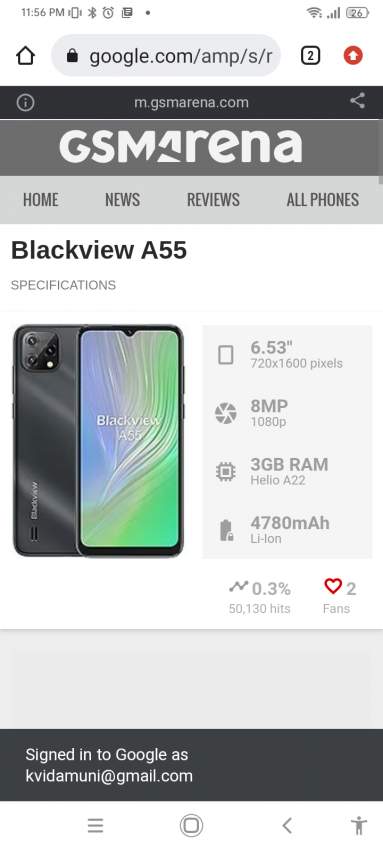Tap the Android back navigation button
The width and height of the screenshot is (383, 850).
click(287, 826)
